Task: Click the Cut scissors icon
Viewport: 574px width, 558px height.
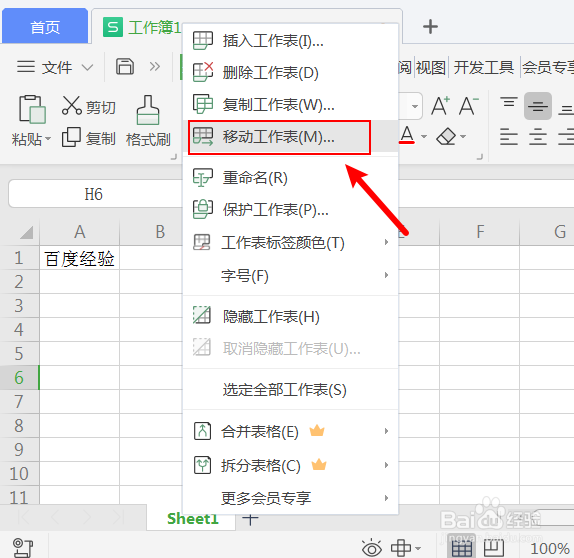Action: pos(71,106)
